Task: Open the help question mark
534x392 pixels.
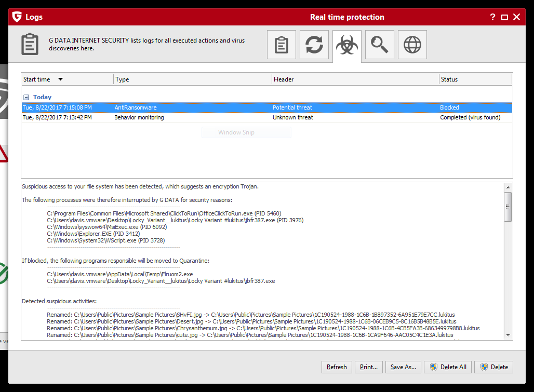Action: pos(492,17)
